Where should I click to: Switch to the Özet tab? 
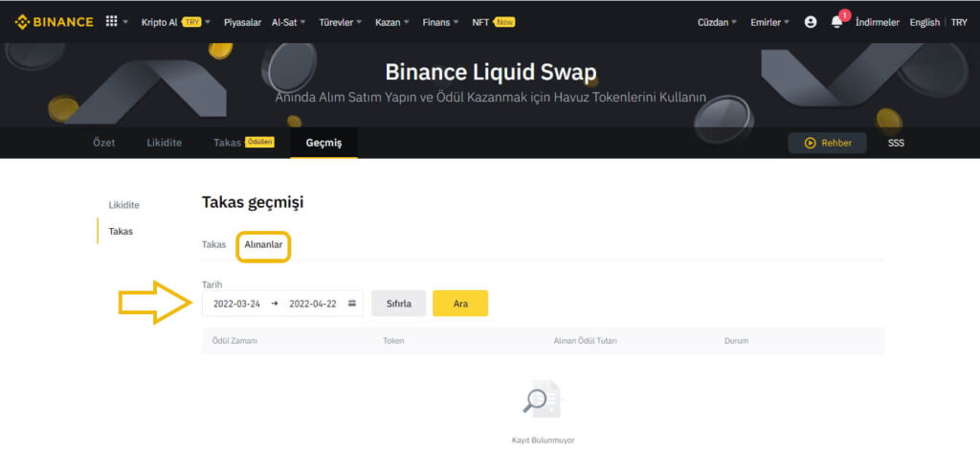click(x=103, y=143)
